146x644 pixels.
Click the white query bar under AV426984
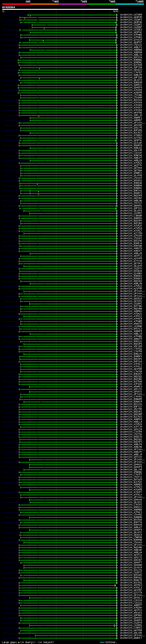coord(60,9)
